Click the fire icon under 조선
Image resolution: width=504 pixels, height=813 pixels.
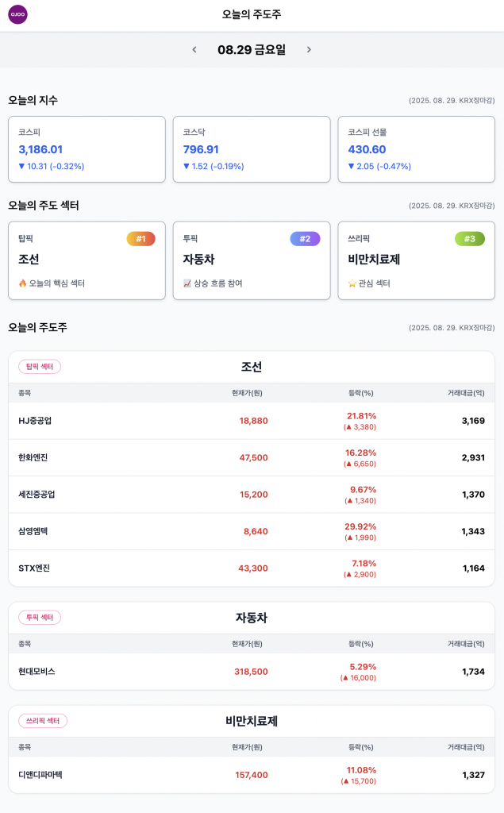point(23,283)
